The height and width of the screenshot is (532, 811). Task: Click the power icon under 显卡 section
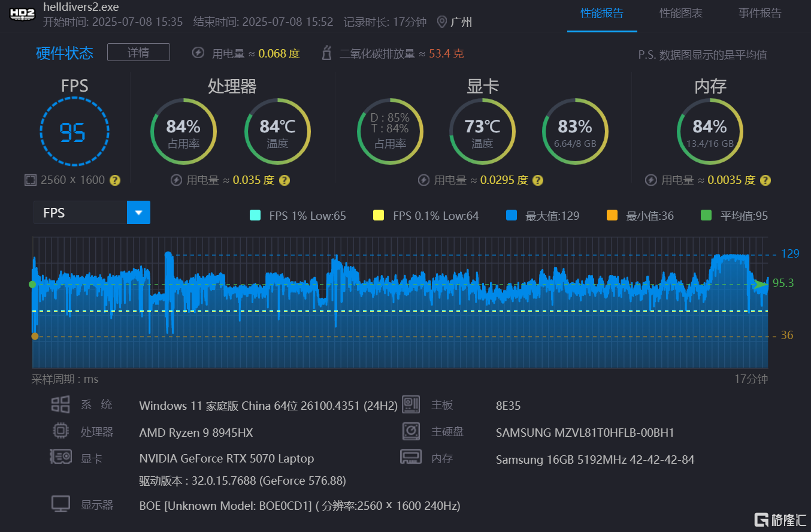423,180
